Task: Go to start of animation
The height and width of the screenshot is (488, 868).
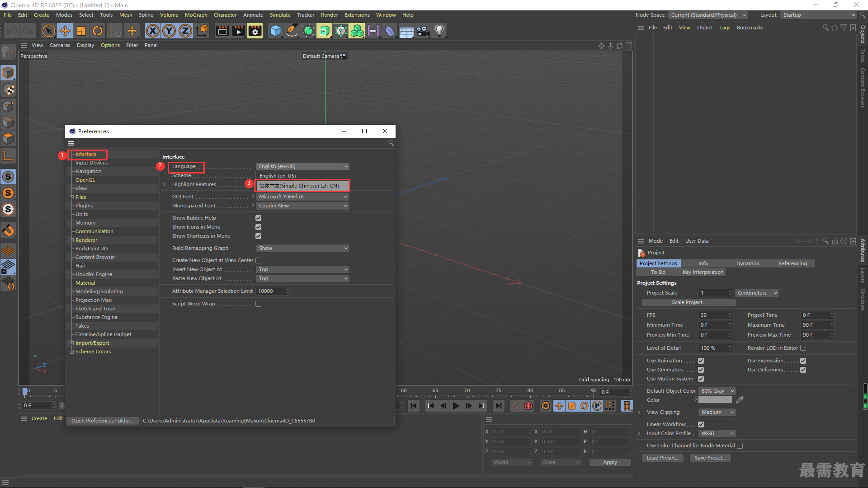Action: click(414, 406)
